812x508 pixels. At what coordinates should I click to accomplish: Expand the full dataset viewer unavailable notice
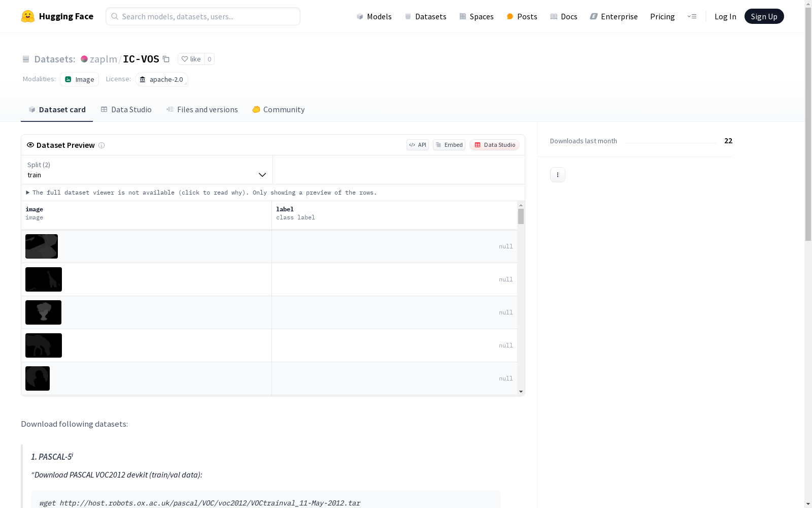[201, 193]
